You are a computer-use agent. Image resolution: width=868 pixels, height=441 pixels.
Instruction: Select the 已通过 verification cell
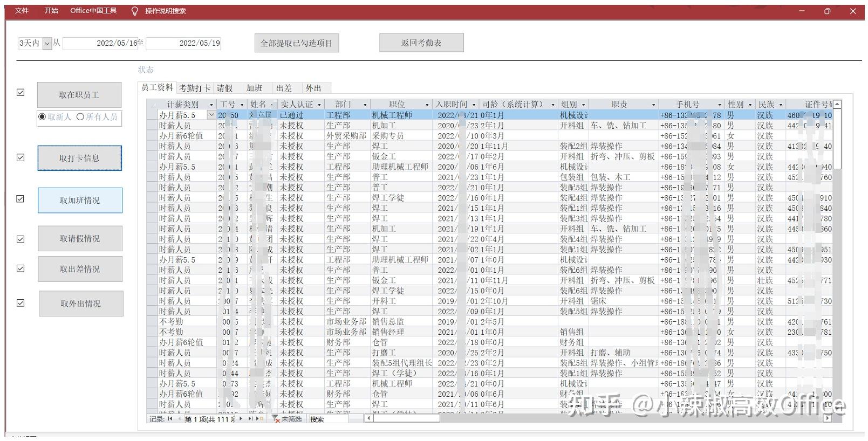click(x=301, y=115)
